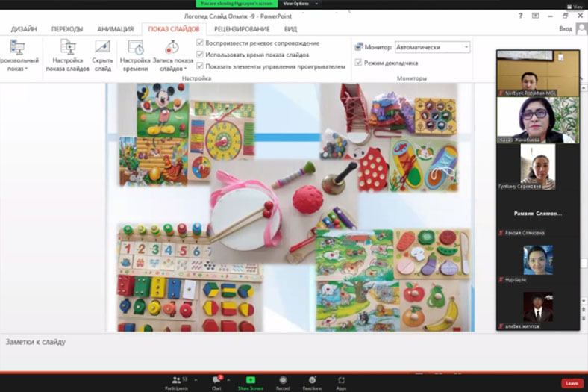Uncheck the Режим докладчика checkbox
Viewport: 588px width, 392px height.
(x=359, y=63)
